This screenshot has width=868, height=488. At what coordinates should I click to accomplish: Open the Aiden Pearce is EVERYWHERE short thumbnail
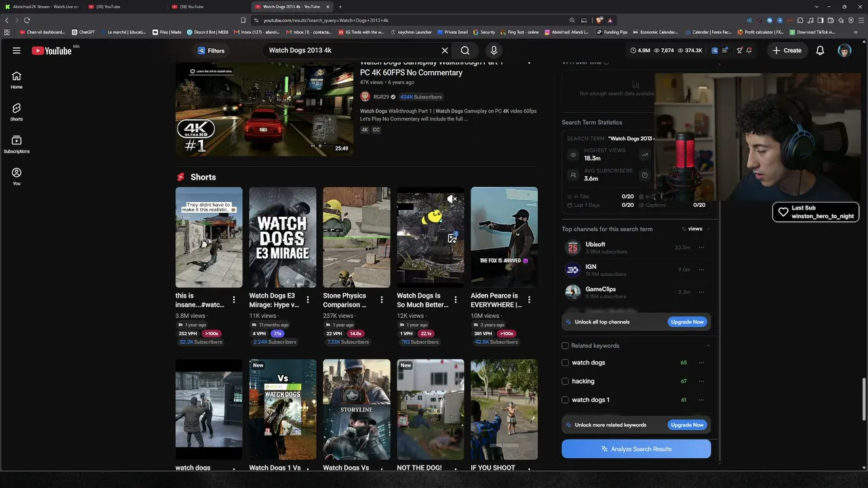(x=505, y=237)
